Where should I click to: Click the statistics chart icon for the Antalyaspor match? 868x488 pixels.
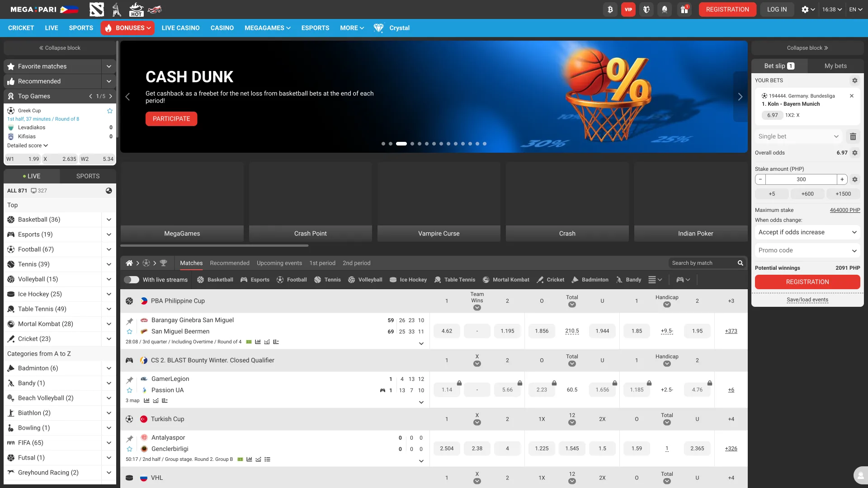249,459
